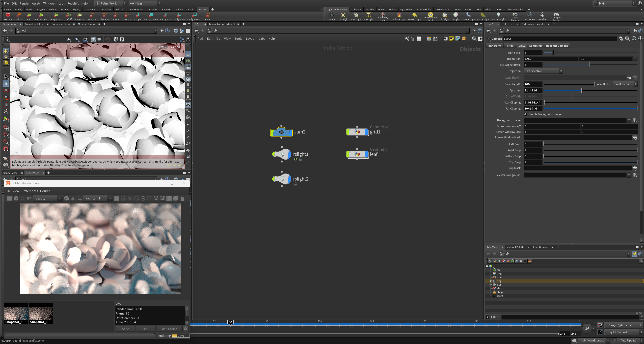
Task: Select the leaf geometry node
Action: click(357, 154)
